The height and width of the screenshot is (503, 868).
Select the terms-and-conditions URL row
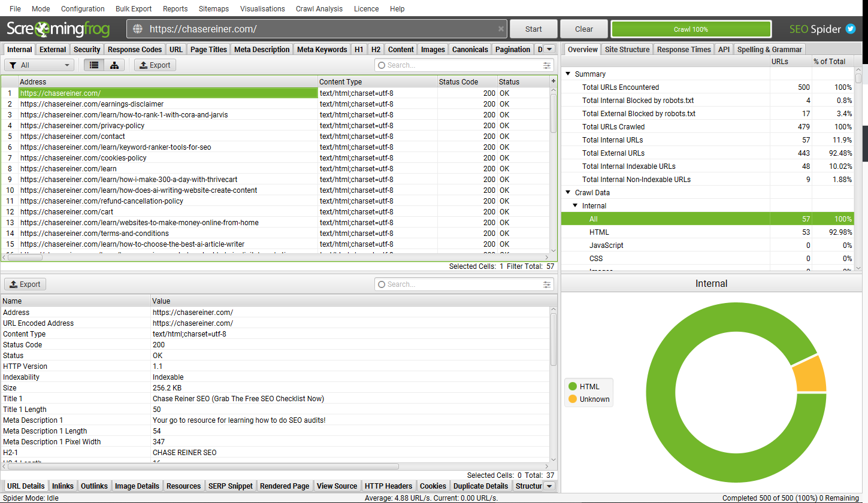point(279,234)
